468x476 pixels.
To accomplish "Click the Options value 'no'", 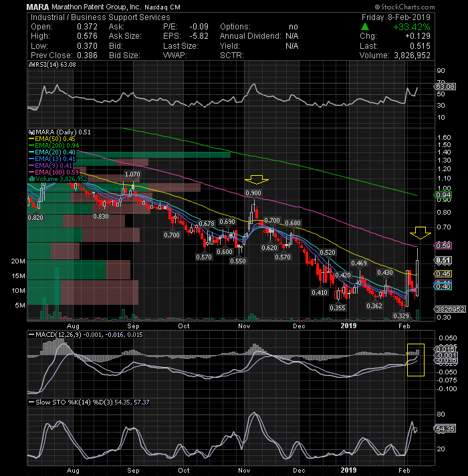I will click(294, 27).
